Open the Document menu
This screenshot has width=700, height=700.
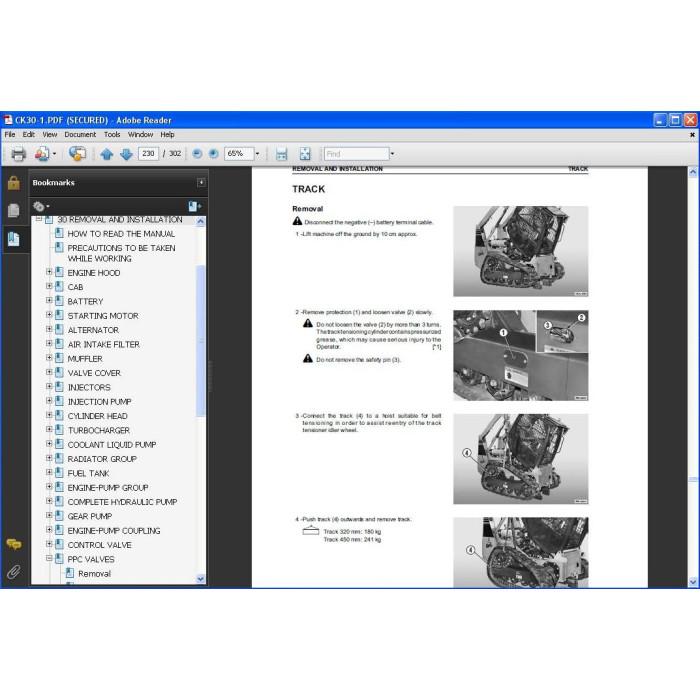click(80, 134)
